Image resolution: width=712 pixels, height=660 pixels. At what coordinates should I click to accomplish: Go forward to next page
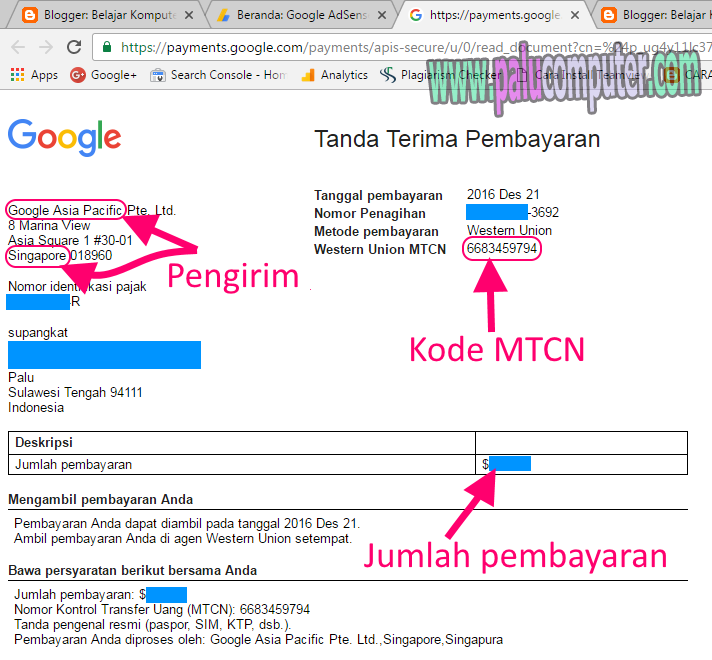pyautogui.click(x=46, y=47)
